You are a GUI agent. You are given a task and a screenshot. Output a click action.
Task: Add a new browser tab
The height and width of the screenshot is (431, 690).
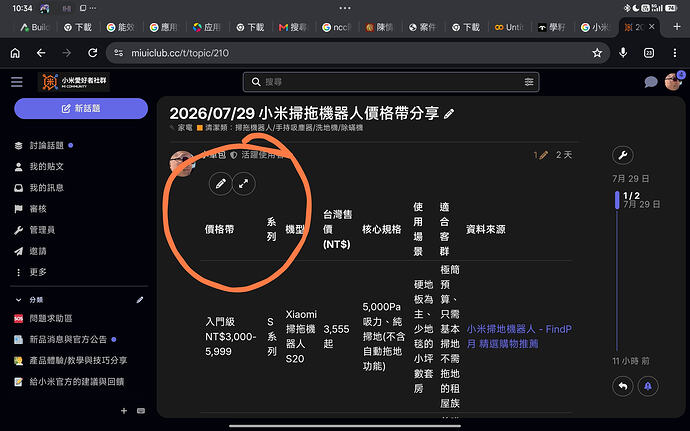tap(677, 27)
